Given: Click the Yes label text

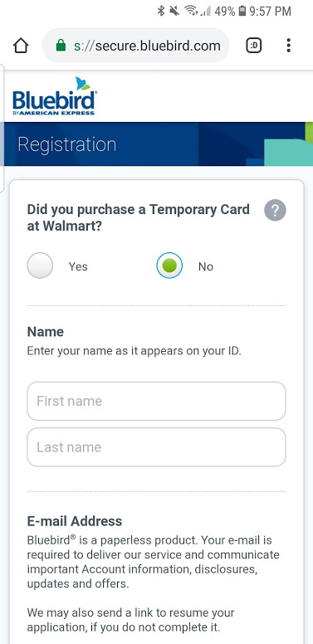Looking at the screenshot, I should 78,266.
